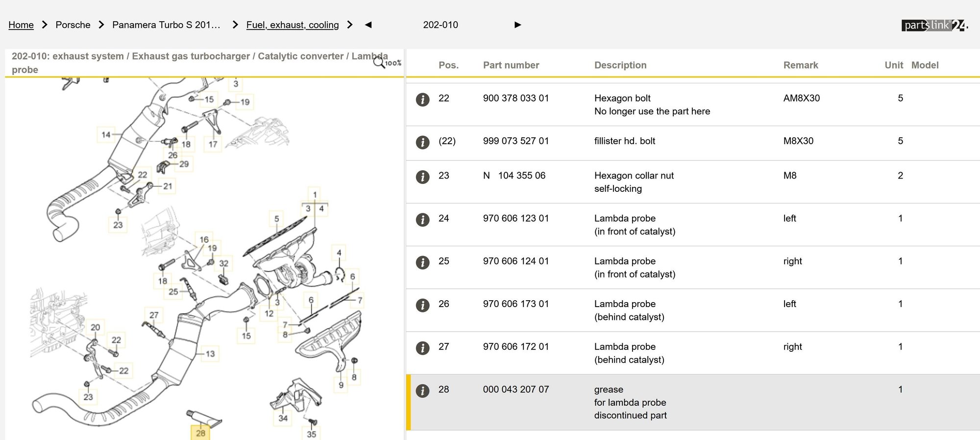The image size is (980, 440).
Task: Show info for Lambda probe position 24
Action: click(x=422, y=220)
